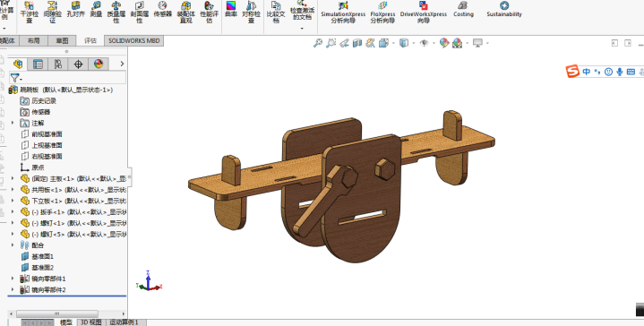Viewport: 644px width, 326px height.
Task: Click the 传感器 sensor tool in ribbon
Action: click(x=163, y=10)
